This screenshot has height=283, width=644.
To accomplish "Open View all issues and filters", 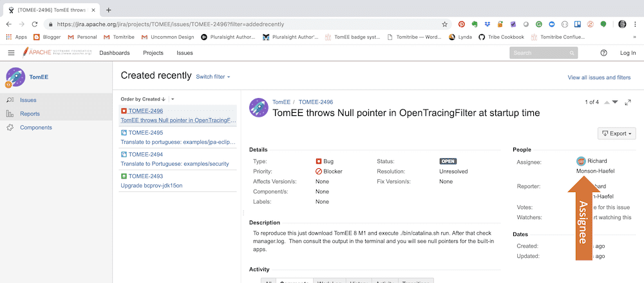I will tap(599, 77).
